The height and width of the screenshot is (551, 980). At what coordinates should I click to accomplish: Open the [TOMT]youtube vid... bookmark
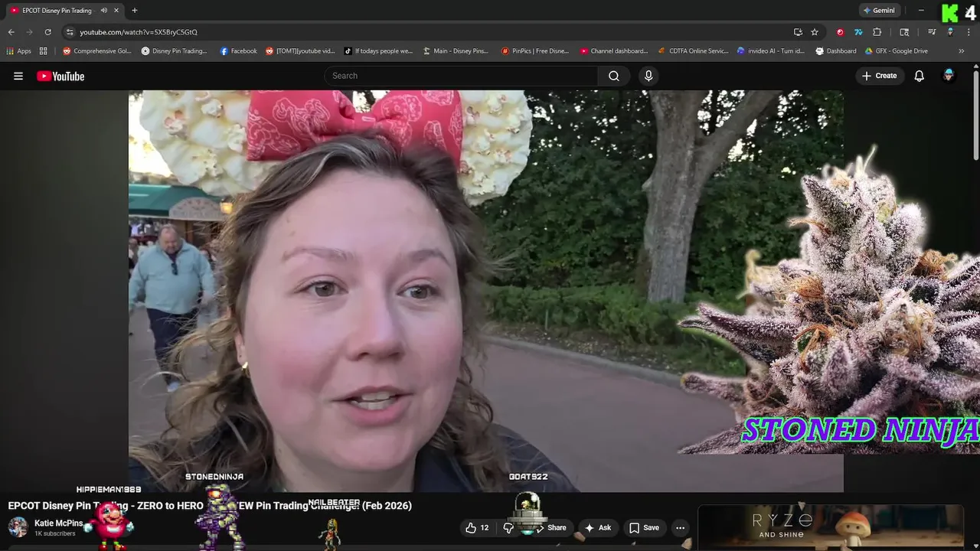coord(300,51)
